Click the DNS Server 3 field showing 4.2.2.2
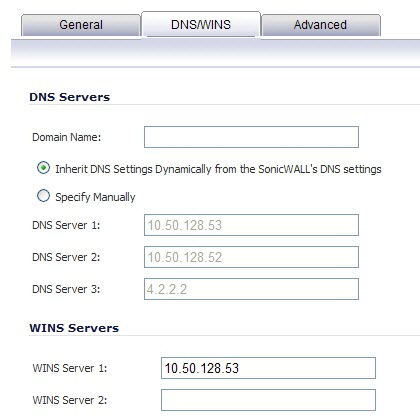The image size is (420, 417). click(x=251, y=289)
